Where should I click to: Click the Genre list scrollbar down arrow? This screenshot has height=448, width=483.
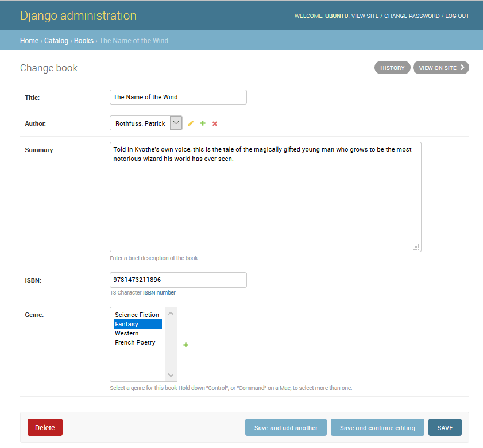[x=171, y=376]
